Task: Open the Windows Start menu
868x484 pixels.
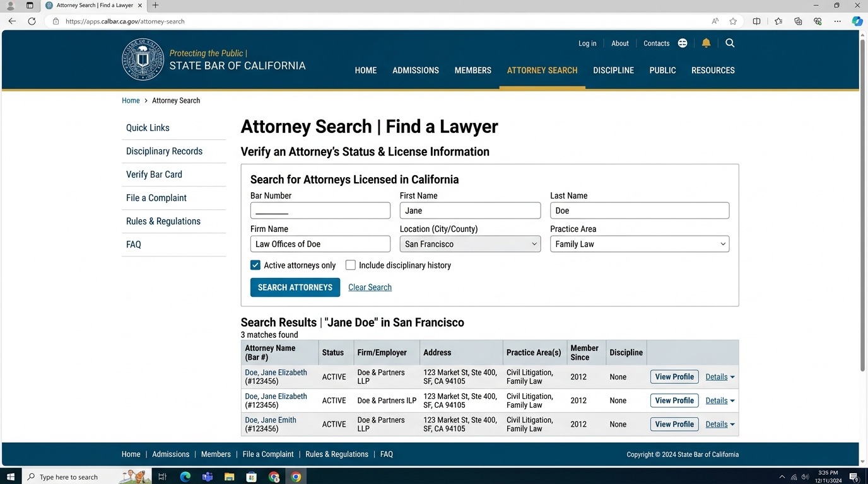Action: point(10,477)
